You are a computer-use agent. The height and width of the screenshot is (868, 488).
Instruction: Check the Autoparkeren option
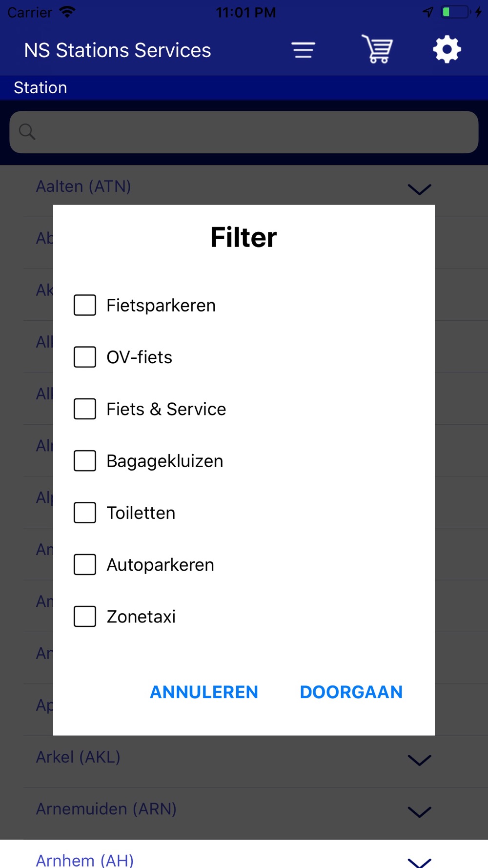pos(85,564)
